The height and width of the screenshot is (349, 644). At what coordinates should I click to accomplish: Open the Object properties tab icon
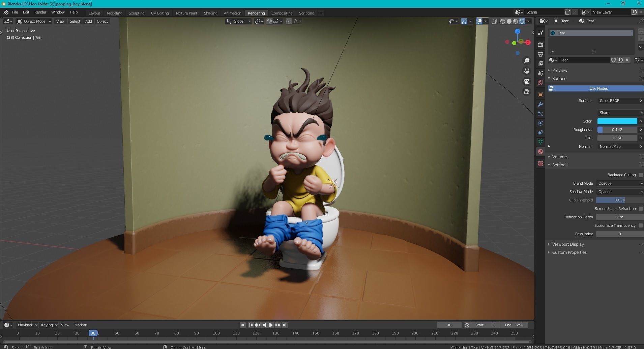tap(540, 95)
